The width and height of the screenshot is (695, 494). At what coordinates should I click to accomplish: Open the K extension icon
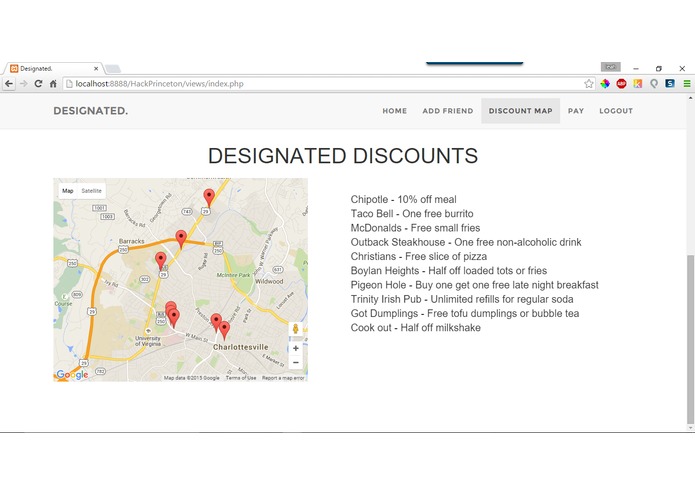[x=637, y=84]
